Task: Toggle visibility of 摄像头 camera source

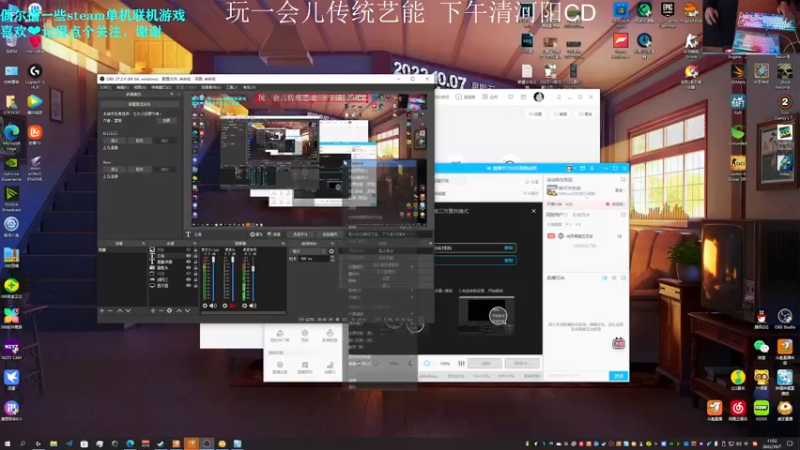Action: (x=188, y=267)
